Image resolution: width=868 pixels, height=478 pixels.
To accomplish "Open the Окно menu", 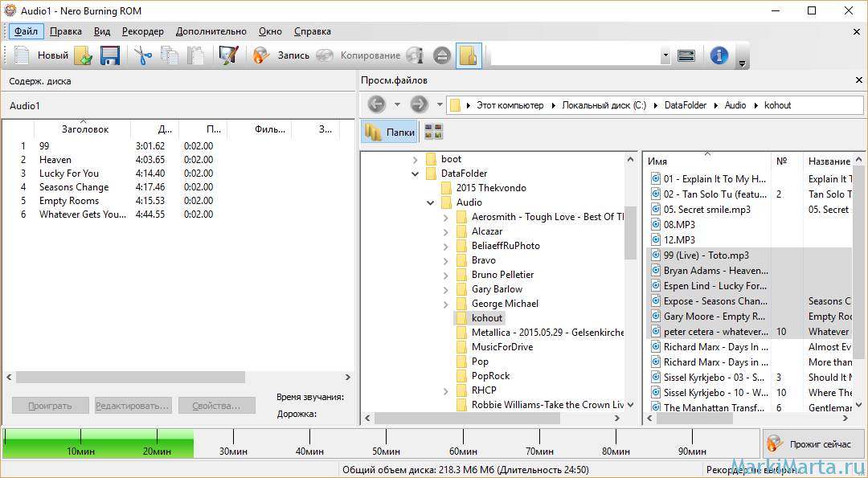I will pos(270,31).
